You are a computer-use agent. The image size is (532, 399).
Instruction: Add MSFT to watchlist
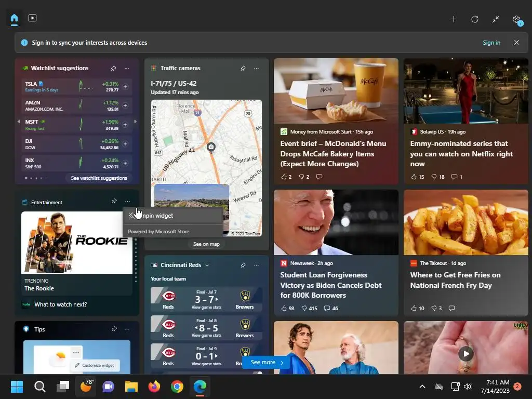[125, 125]
